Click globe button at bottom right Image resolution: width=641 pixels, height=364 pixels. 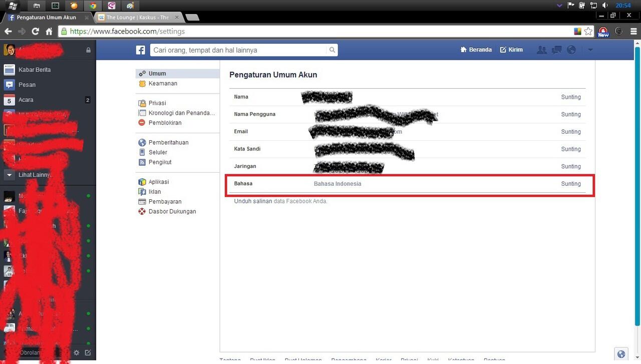tap(621, 354)
